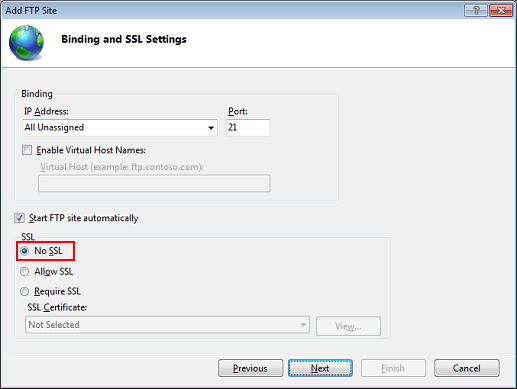Close the Add FTP Site dialog
Screen dimensions: 517x389
click(501, 11)
